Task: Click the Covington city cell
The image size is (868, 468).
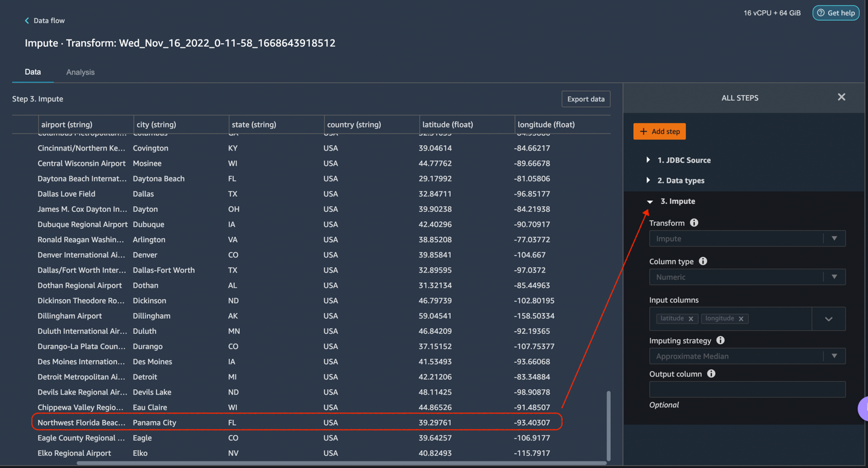Action: 150,148
